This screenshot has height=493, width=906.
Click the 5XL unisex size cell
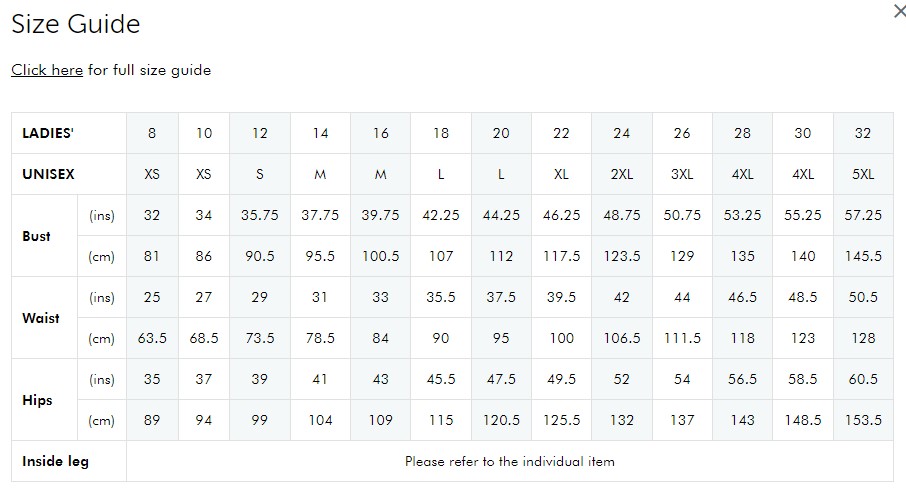(x=863, y=174)
